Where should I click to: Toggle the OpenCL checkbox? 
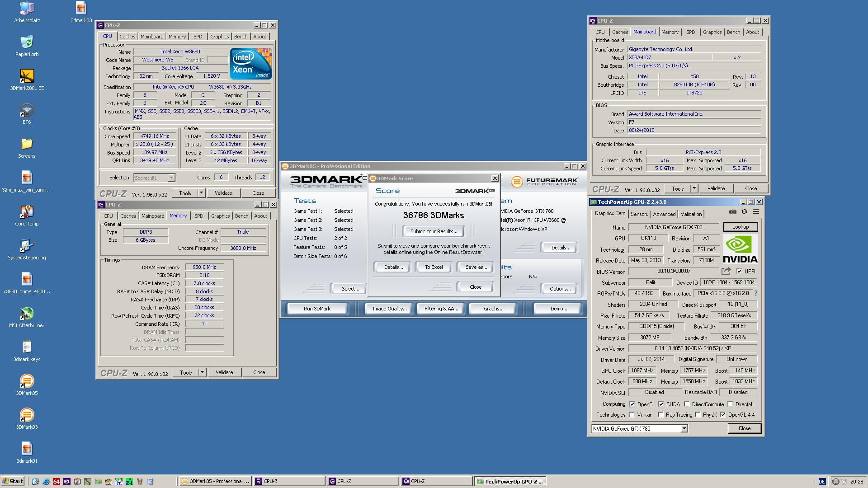(x=632, y=404)
